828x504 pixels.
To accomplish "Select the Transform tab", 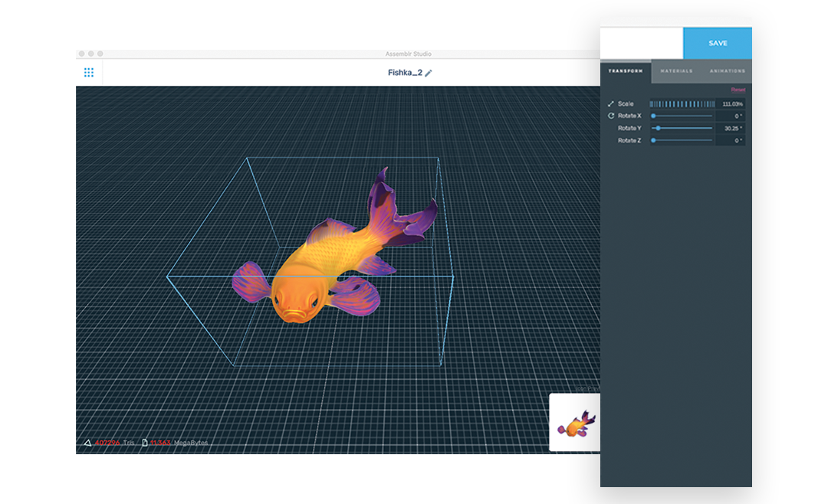I will 626,71.
